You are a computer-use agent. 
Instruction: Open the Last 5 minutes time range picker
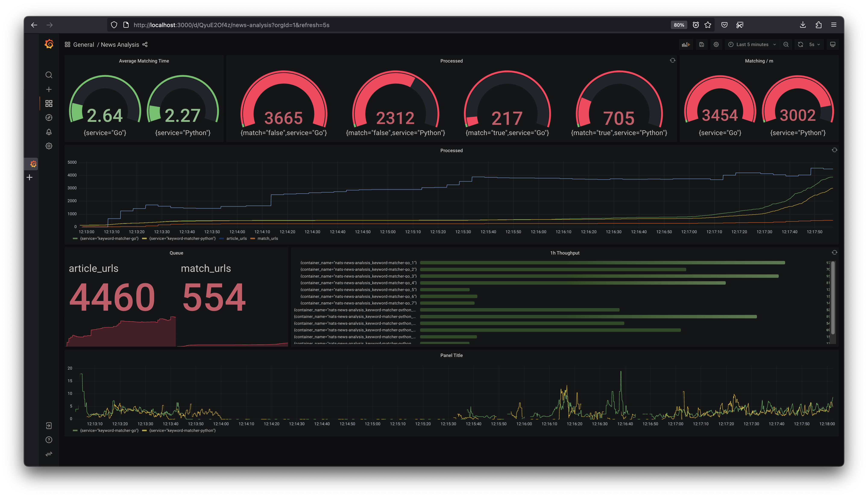[752, 44]
